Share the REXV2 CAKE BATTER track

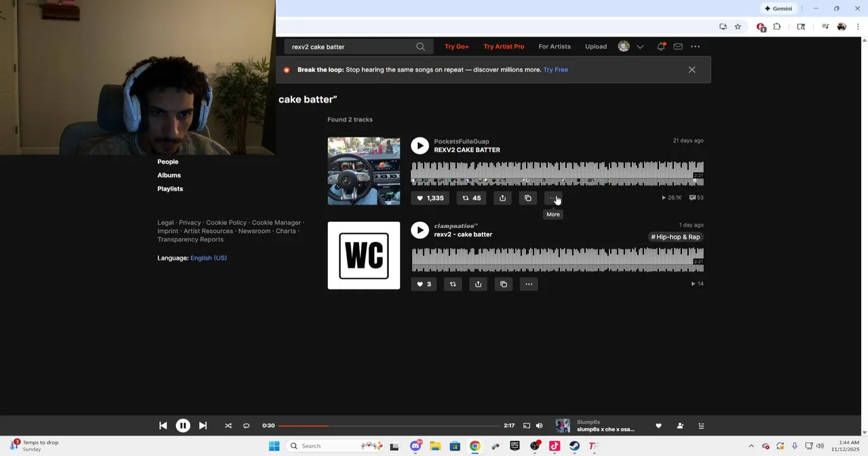[x=503, y=198]
